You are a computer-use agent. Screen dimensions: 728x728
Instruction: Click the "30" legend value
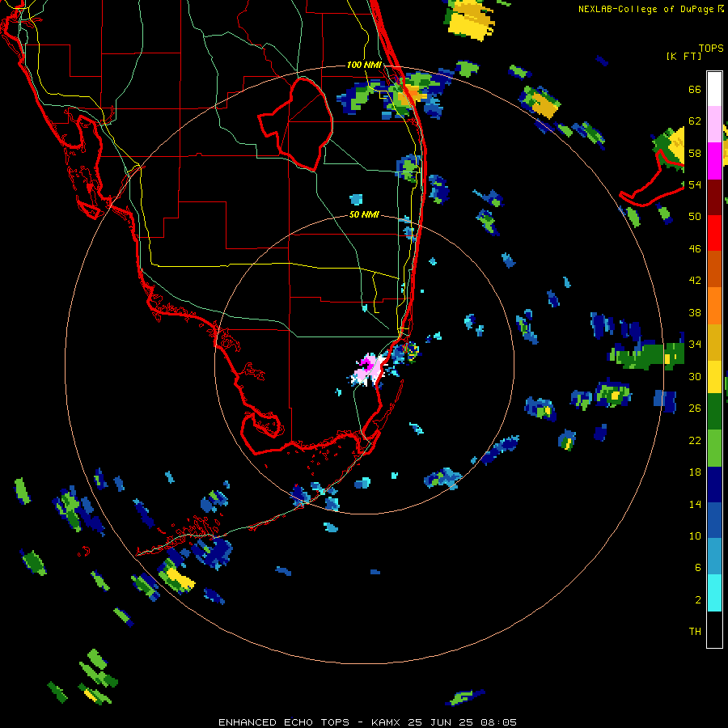pos(695,376)
